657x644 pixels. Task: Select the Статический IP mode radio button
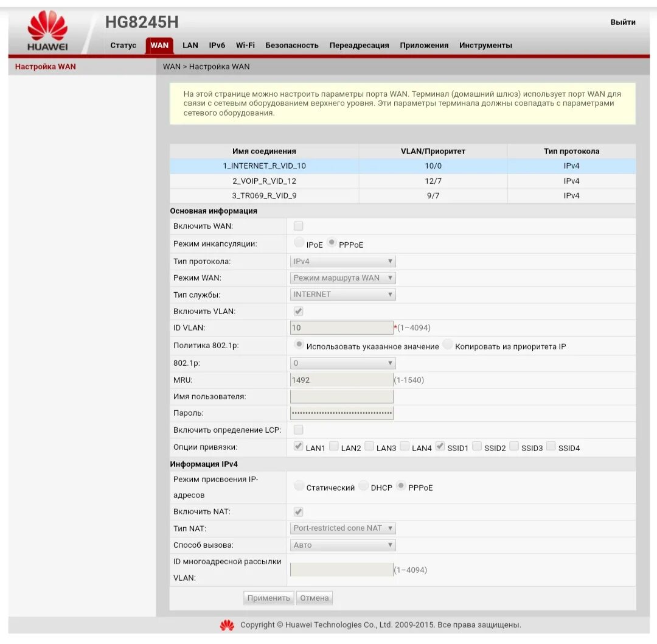point(299,486)
